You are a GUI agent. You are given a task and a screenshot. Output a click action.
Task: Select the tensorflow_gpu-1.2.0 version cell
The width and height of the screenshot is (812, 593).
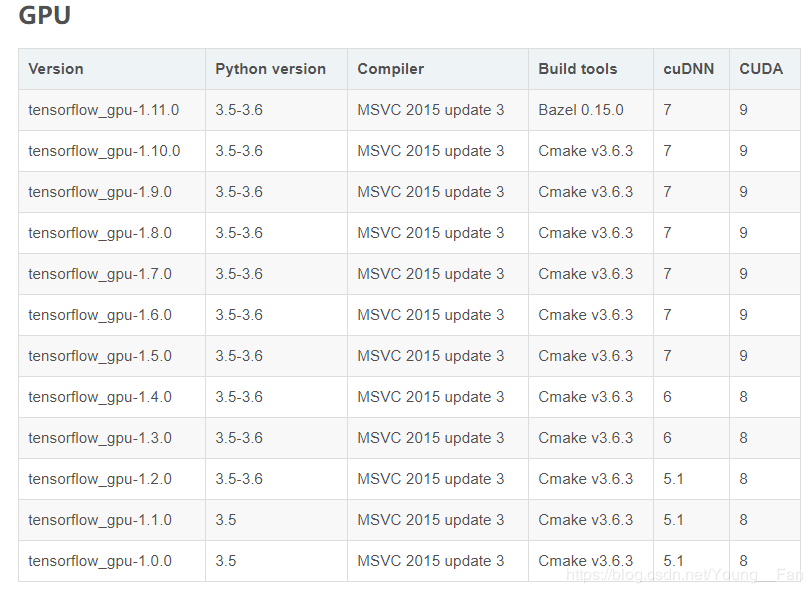point(100,479)
